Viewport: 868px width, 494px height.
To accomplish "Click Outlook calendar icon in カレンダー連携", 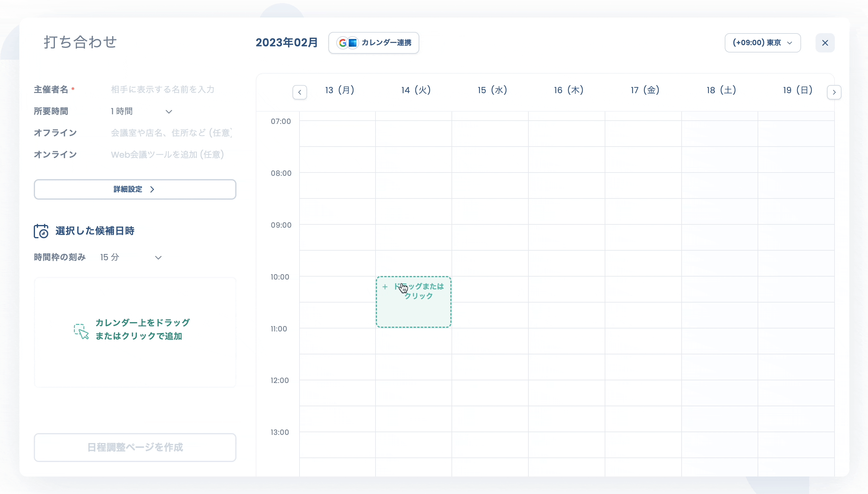I will pos(353,43).
